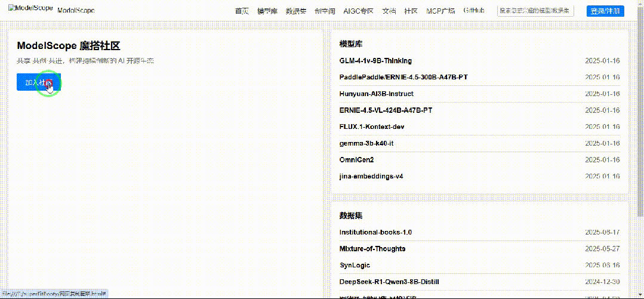Image resolution: width=644 pixels, height=299 pixels.
Task: Open the AIGC专区 nav item
Action: (359, 11)
